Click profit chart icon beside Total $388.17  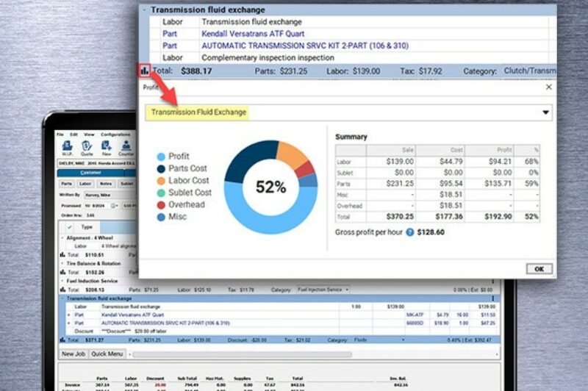pyautogui.click(x=145, y=71)
